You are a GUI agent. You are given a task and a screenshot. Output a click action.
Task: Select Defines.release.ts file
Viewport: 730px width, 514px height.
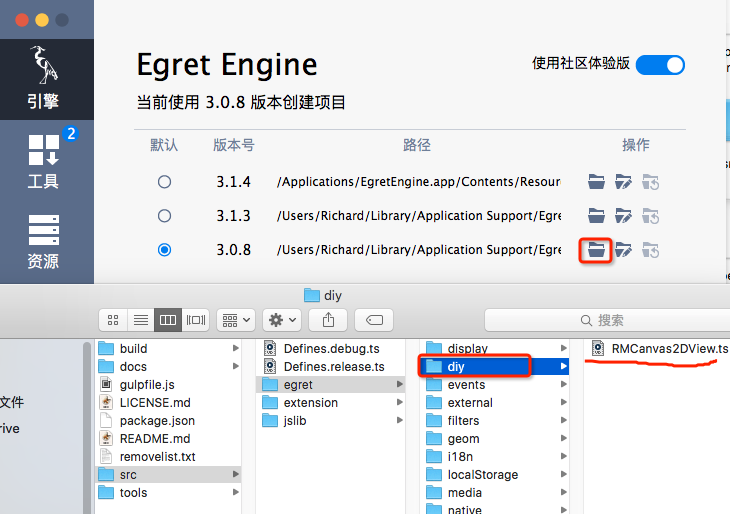(x=331, y=366)
